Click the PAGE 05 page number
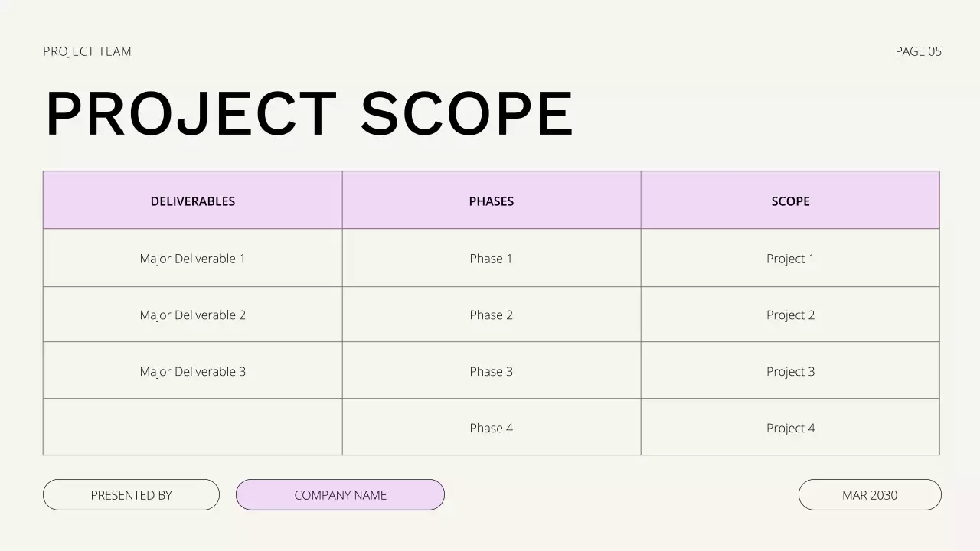 (x=918, y=51)
